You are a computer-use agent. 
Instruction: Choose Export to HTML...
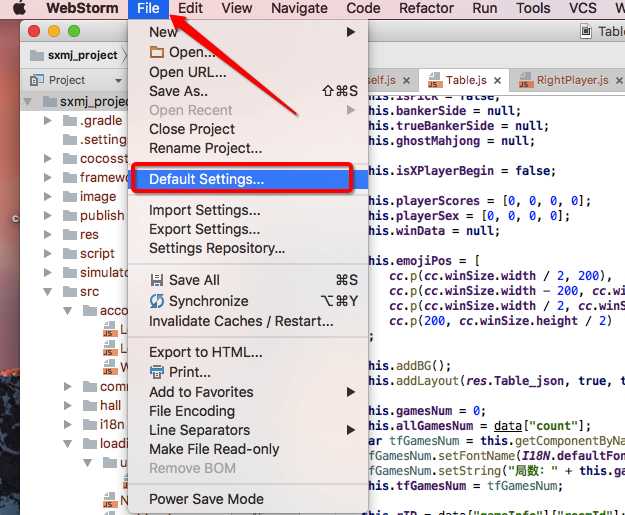click(206, 352)
